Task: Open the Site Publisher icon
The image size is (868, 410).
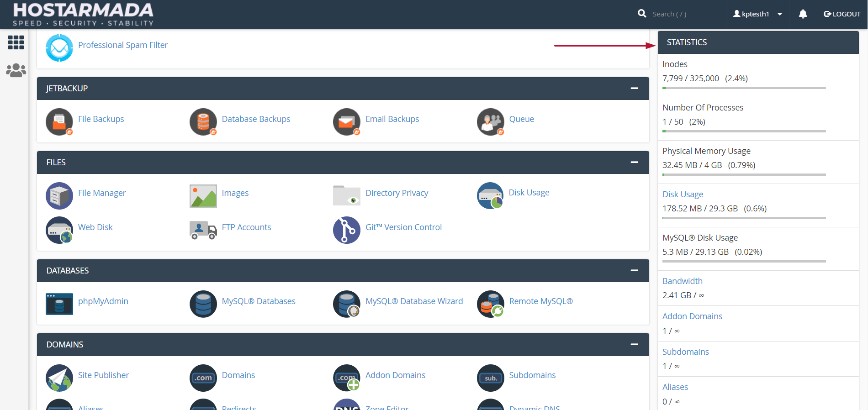Action: (59, 378)
